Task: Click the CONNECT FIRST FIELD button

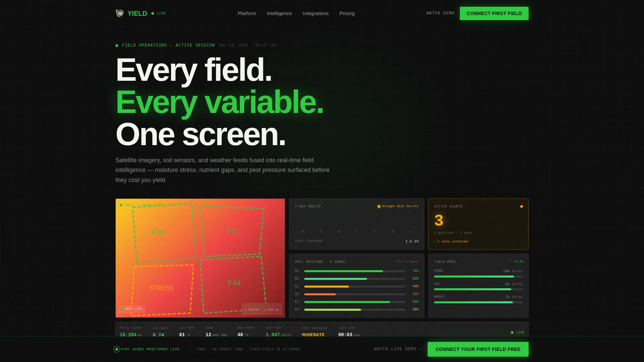Action: click(x=494, y=13)
